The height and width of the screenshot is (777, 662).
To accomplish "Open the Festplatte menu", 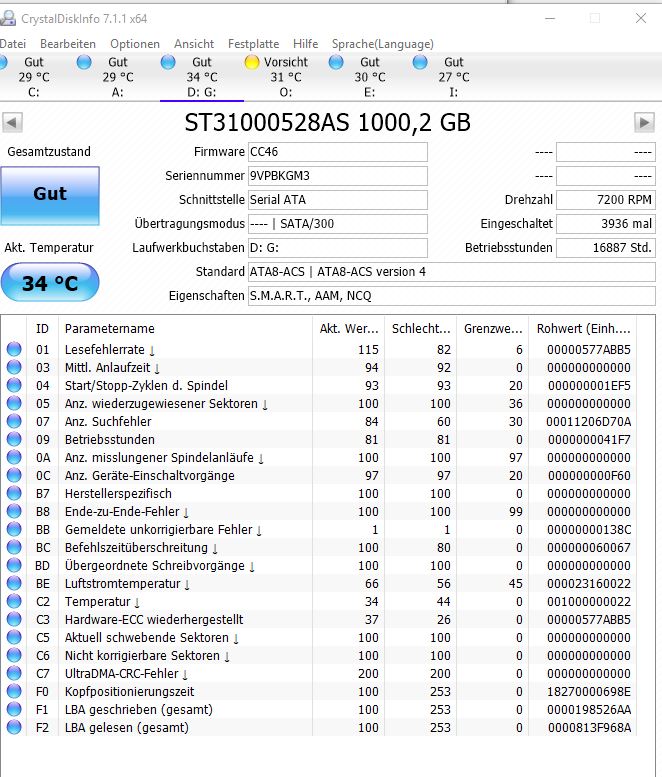I will pos(253,44).
